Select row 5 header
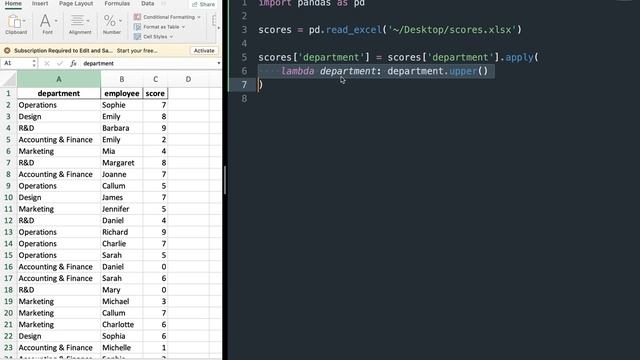 pyautogui.click(x=8, y=140)
